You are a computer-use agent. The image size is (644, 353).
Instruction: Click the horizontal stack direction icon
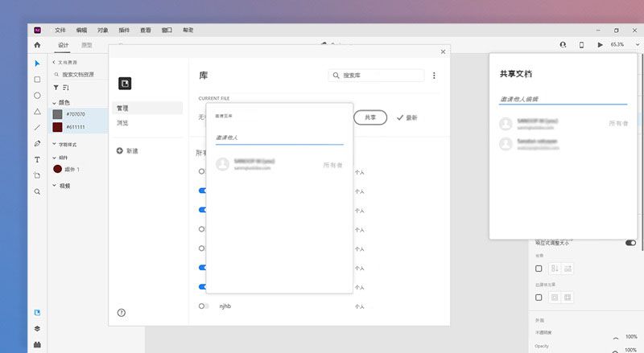[568, 269]
